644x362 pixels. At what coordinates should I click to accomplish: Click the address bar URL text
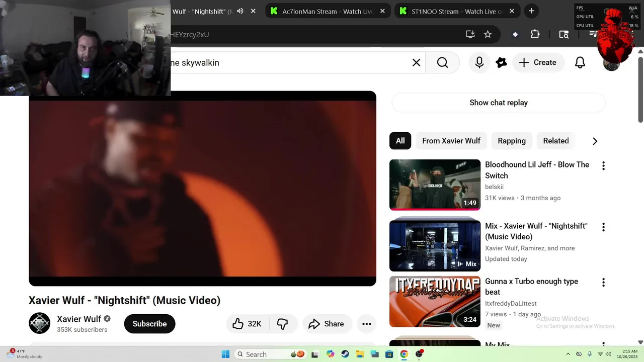pos(190,35)
